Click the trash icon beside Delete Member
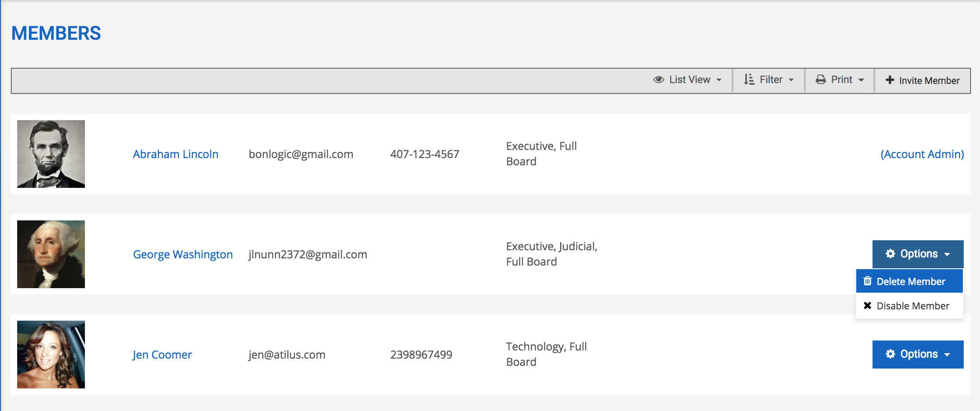Viewport: 980px width, 411px height. (867, 281)
